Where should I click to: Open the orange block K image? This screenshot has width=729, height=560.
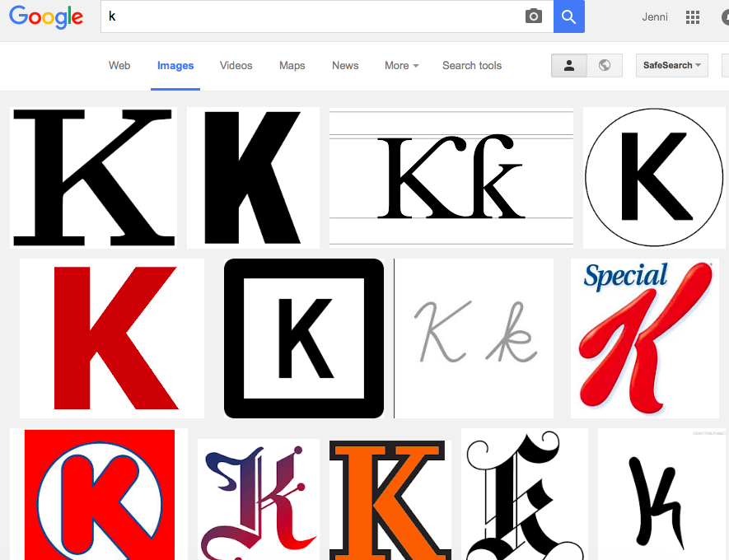tap(390, 500)
